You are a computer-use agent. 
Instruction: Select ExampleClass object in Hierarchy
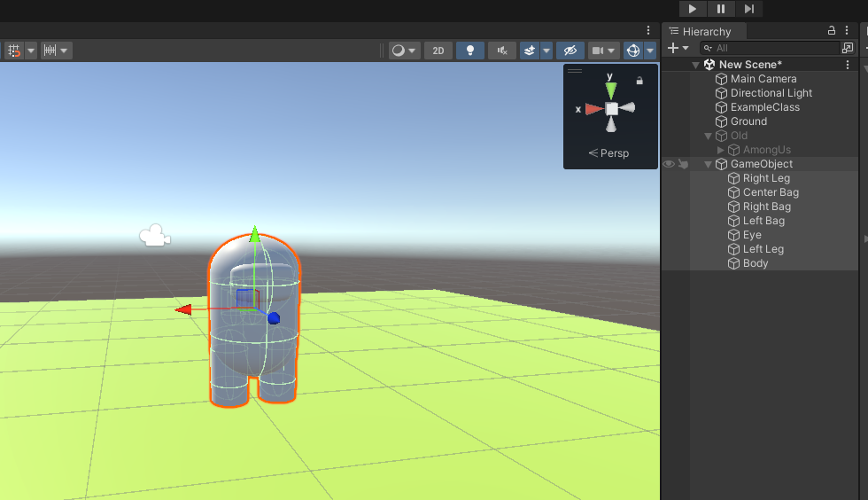tap(765, 107)
